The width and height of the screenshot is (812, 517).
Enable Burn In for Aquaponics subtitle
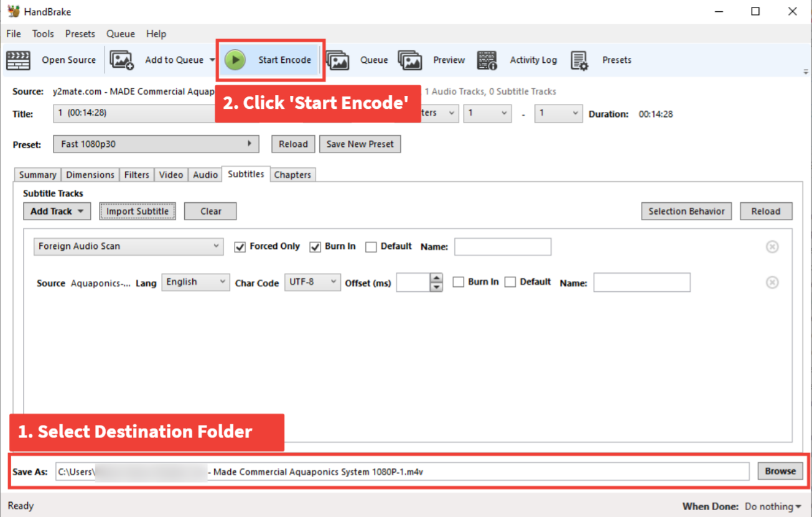[x=458, y=282]
